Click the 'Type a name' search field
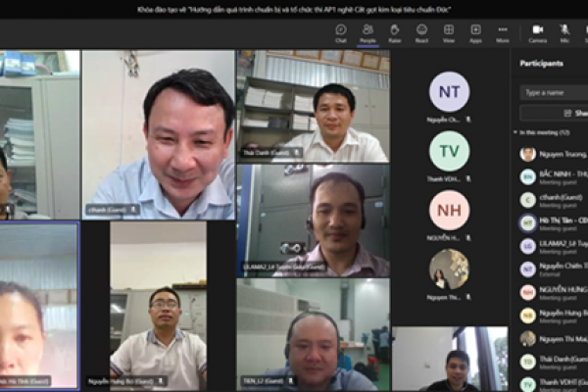The width and height of the screenshot is (588, 392). 555,92
